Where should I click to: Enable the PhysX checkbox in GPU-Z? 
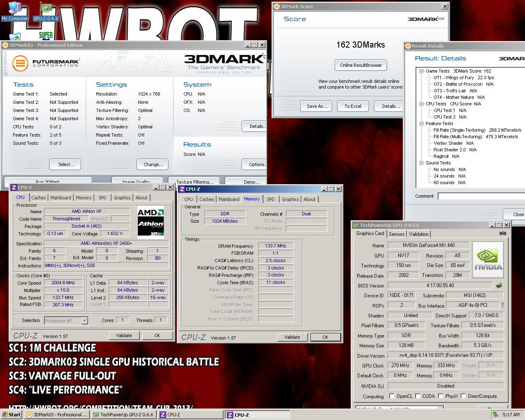[441, 396]
